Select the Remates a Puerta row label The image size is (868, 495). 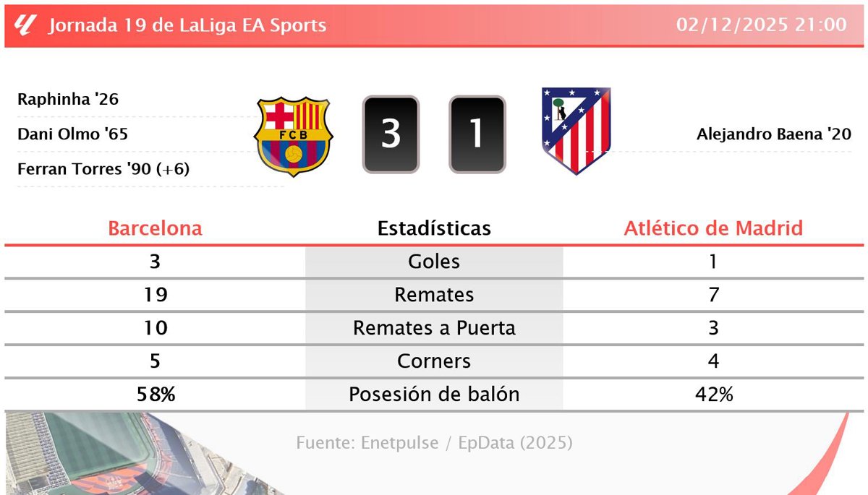434,328
